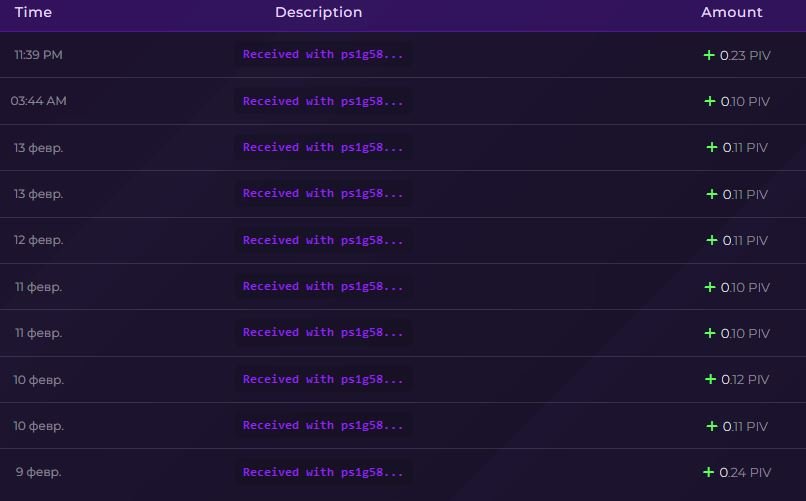This screenshot has width=806, height=501.
Task: Click the plus icon on the 03:44 AM row
Action: pos(710,101)
